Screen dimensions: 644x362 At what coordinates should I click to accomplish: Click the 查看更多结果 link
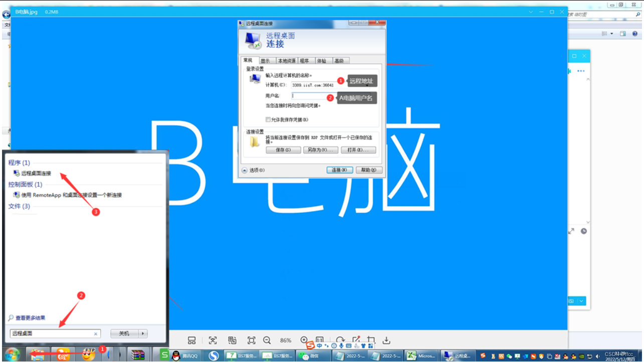(30, 318)
